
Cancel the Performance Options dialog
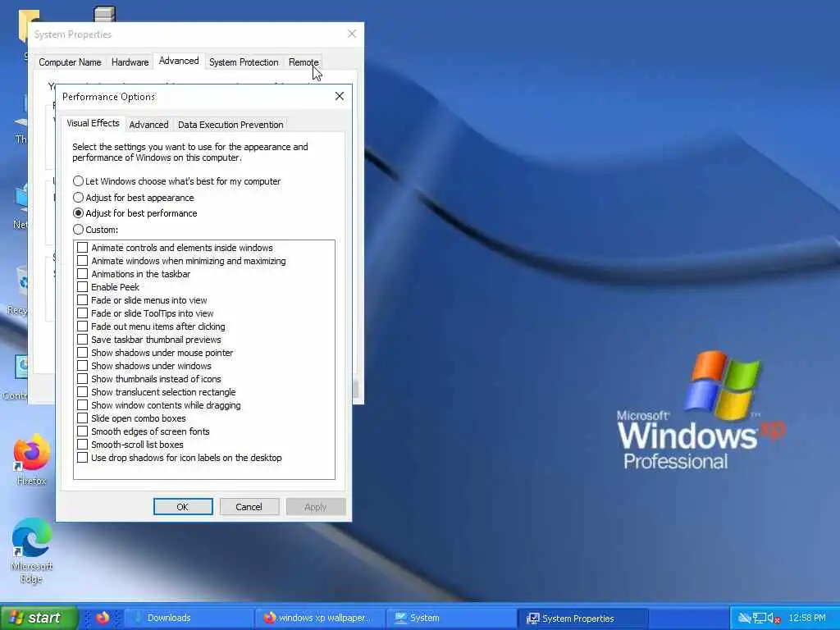[249, 507]
